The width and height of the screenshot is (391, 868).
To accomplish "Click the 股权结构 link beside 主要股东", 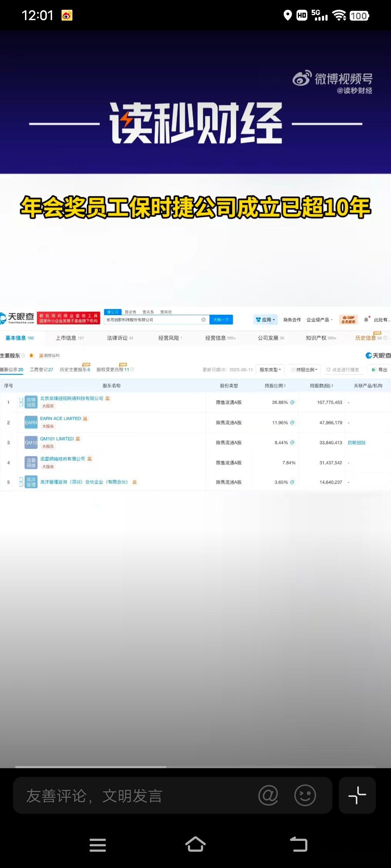I will point(49,356).
